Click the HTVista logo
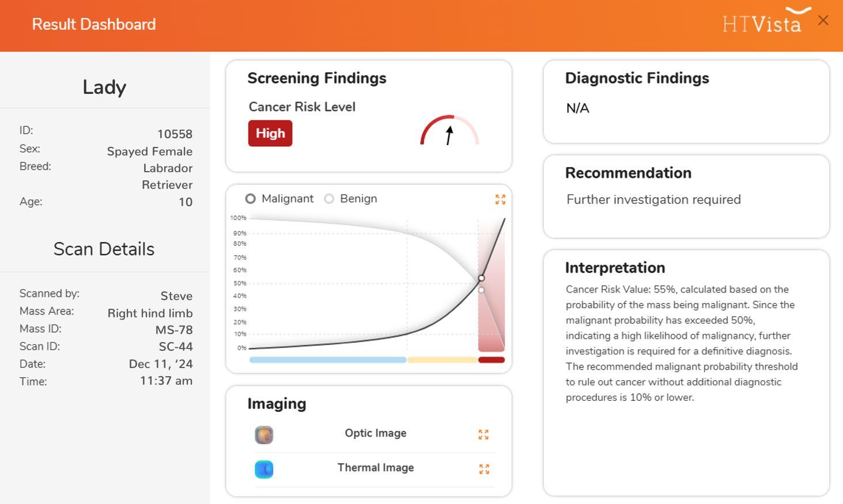The height and width of the screenshot is (504, 843). click(766, 21)
